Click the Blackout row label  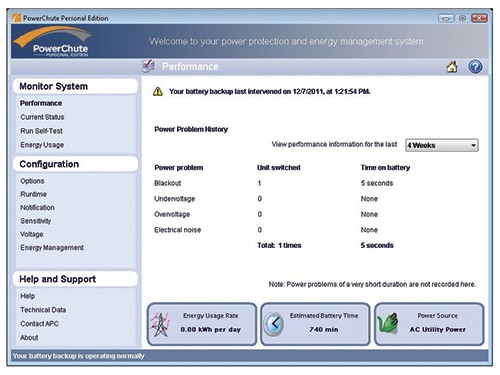(x=167, y=183)
